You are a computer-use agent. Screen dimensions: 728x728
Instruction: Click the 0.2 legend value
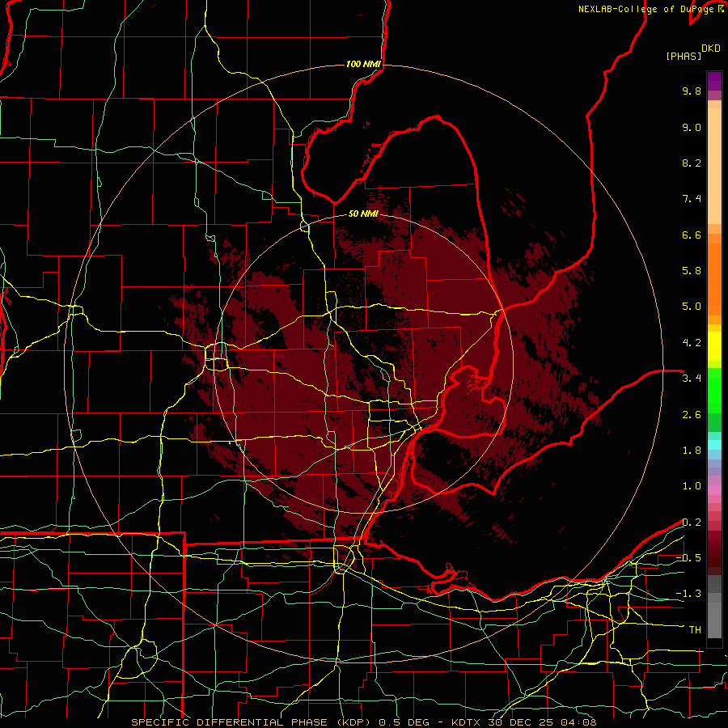click(692, 523)
